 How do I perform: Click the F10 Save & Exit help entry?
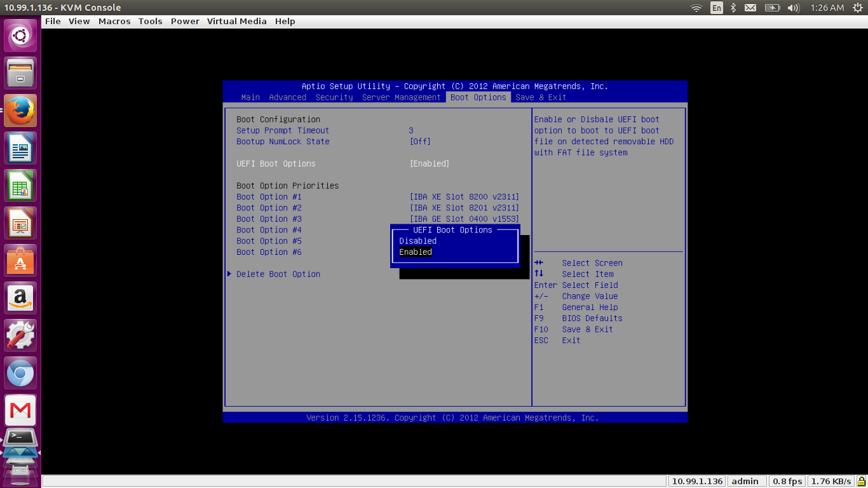574,329
